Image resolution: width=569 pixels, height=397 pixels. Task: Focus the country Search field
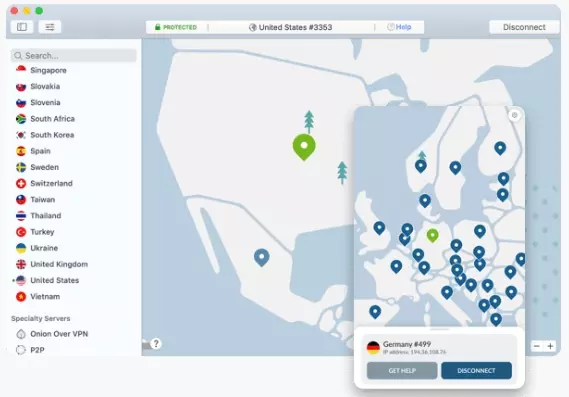click(74, 56)
